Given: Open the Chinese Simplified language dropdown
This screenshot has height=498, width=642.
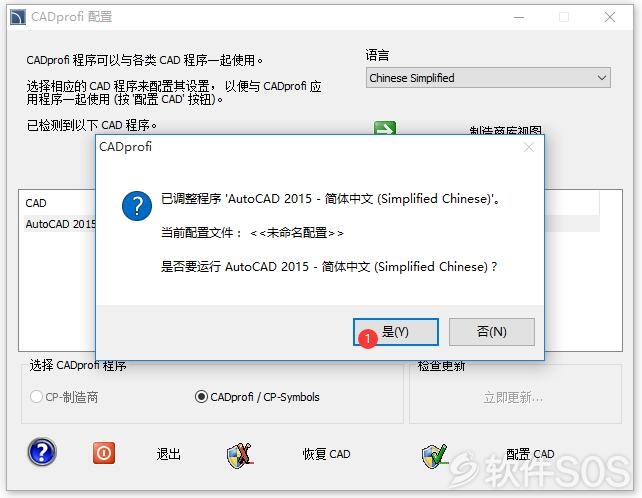Looking at the screenshot, I should (x=488, y=77).
